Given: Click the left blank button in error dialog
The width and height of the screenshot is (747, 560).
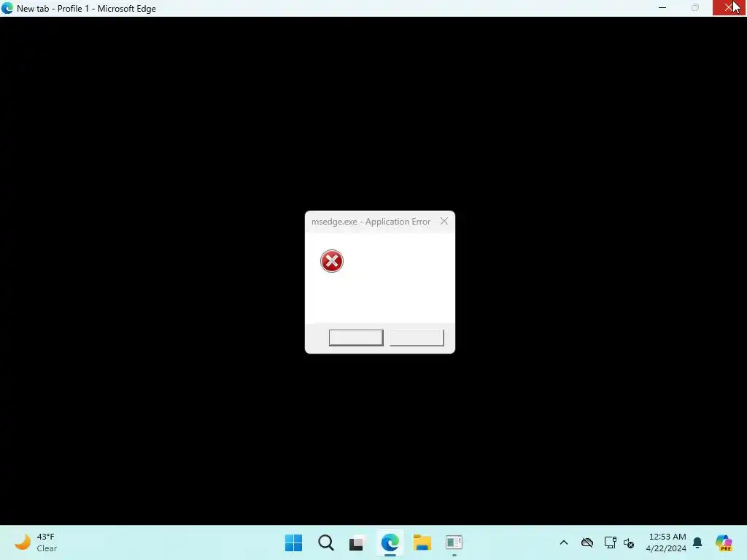Looking at the screenshot, I should 356,338.
